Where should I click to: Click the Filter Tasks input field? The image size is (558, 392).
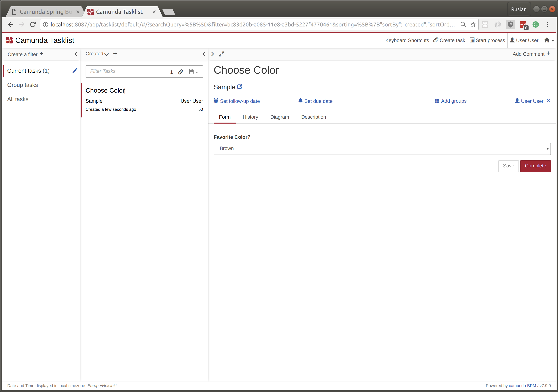coord(128,71)
